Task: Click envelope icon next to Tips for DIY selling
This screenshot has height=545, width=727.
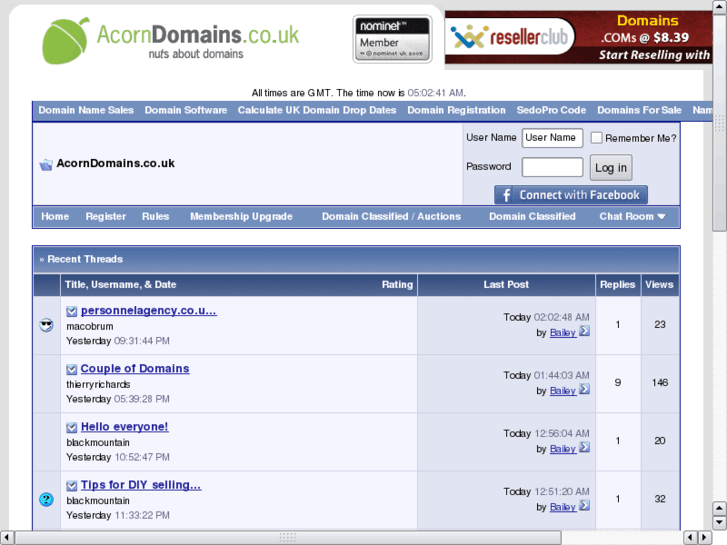Action: [x=71, y=486]
